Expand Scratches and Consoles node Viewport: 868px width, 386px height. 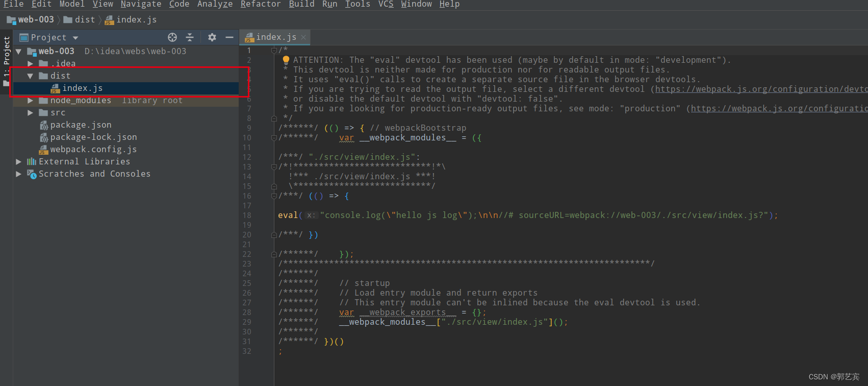point(18,174)
